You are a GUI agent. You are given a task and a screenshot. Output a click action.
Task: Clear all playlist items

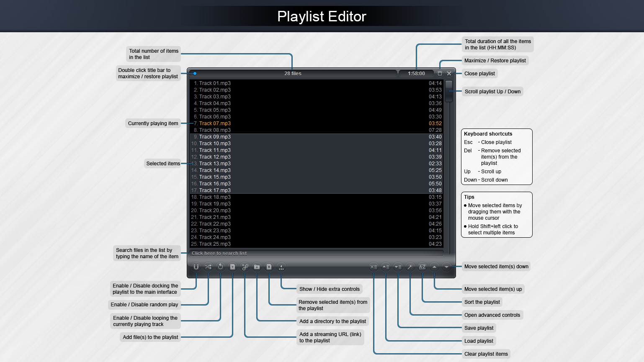point(374,267)
